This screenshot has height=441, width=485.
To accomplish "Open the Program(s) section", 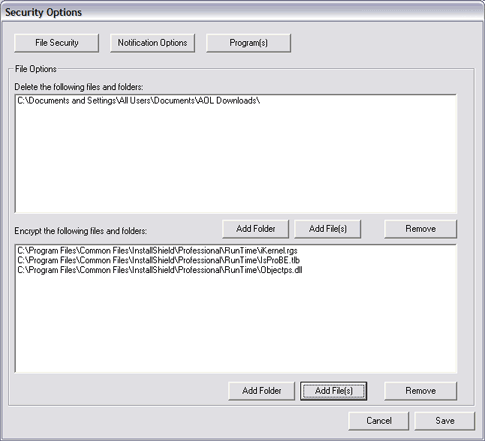I will click(x=248, y=43).
